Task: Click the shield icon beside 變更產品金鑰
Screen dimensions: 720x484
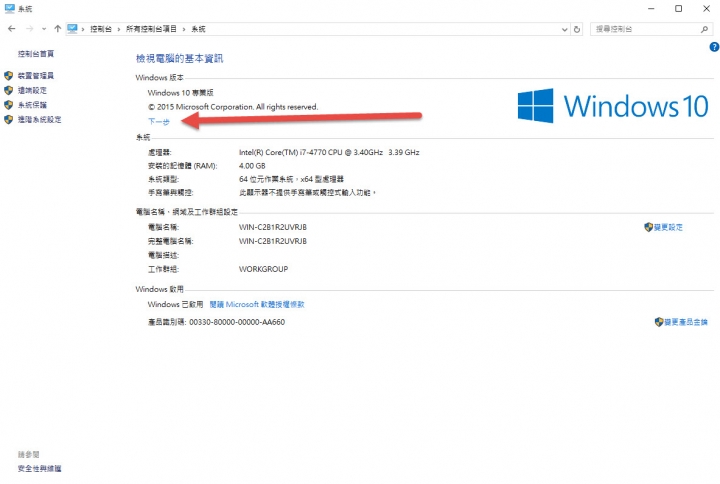Action: (659, 322)
